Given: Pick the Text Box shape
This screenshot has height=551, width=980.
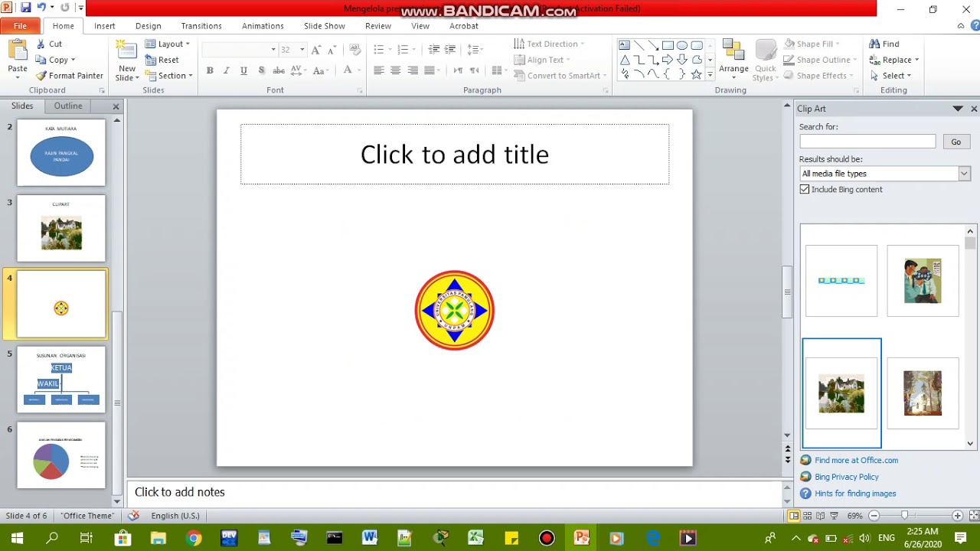Looking at the screenshot, I should (x=625, y=45).
